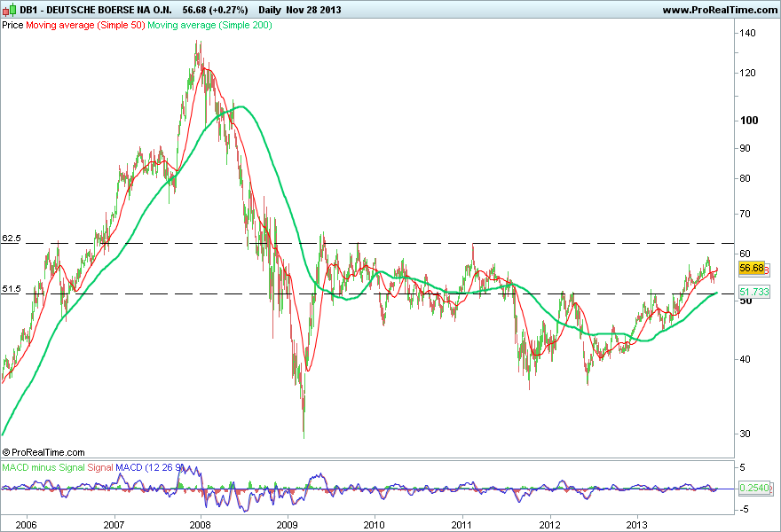Select the MACD (12 26 9) legend

(x=150, y=467)
